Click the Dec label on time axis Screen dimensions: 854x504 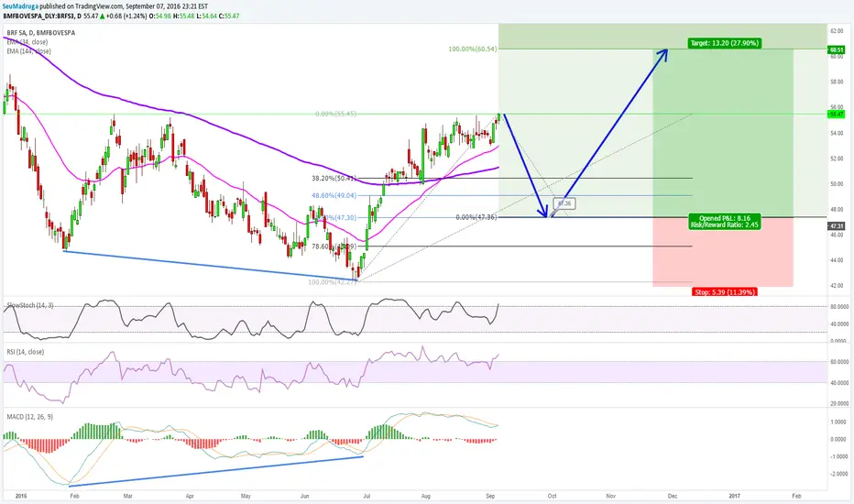[673, 497]
